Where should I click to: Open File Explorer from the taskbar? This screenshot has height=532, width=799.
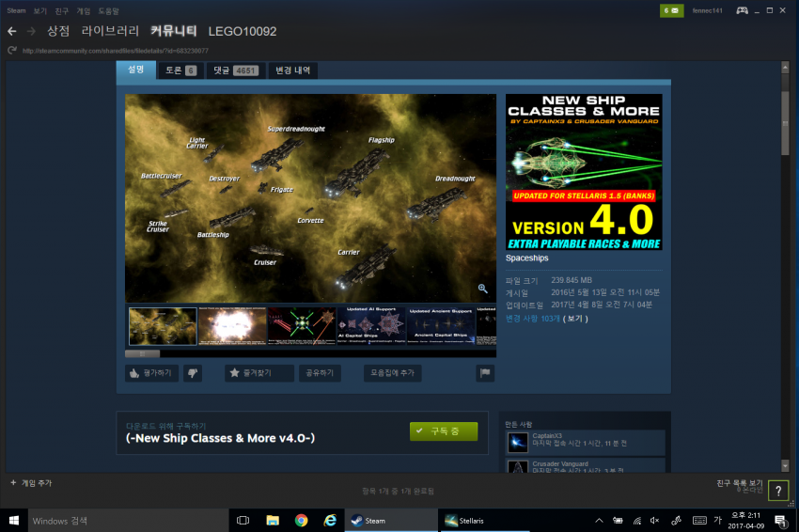[x=273, y=521]
